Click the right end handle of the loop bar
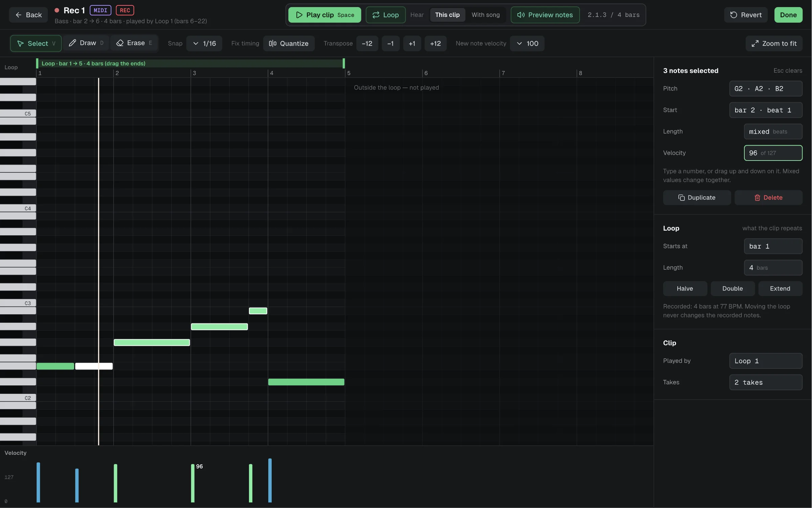Image resolution: width=812 pixels, height=508 pixels. click(344, 63)
